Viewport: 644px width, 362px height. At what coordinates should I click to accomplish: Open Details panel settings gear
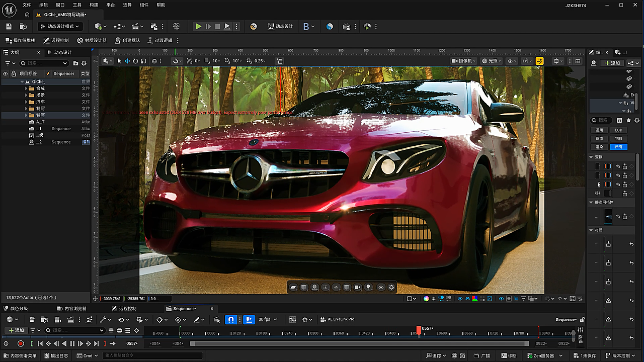click(637, 120)
